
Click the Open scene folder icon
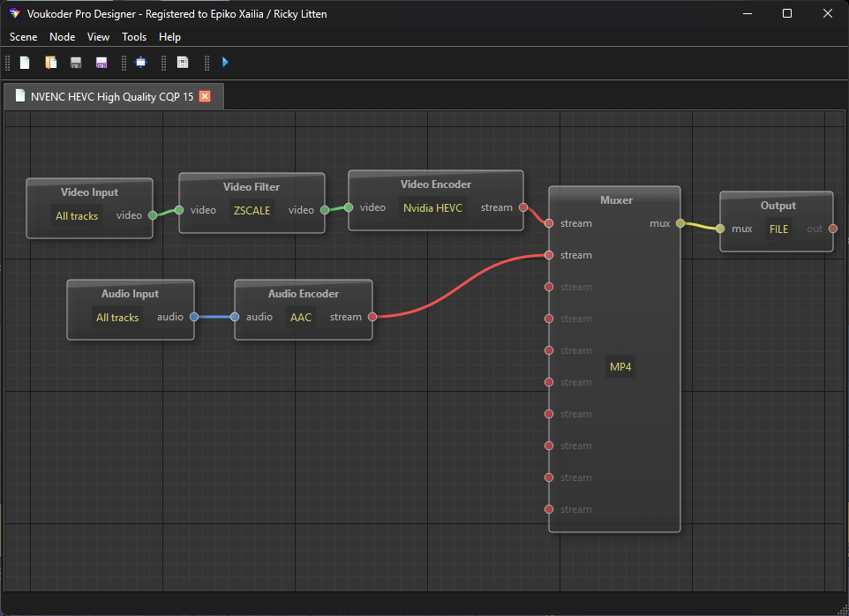coord(51,63)
